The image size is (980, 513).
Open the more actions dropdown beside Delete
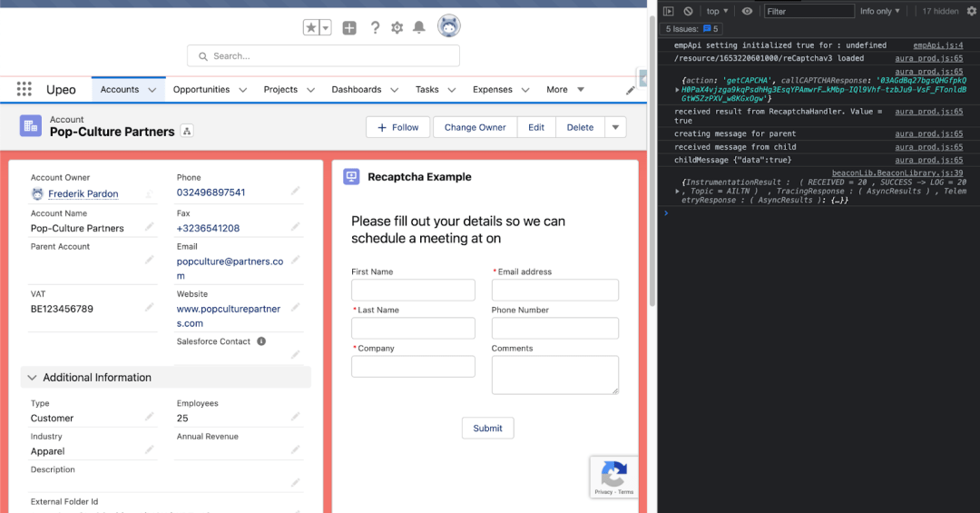tap(615, 127)
